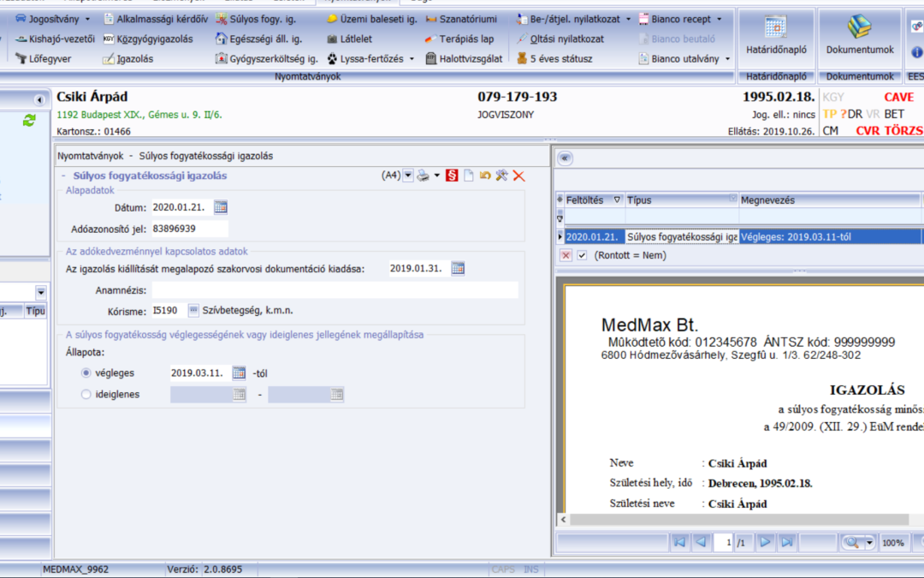This screenshot has width=924, height=578.
Task: Go to next page in preview
Action: point(766,542)
